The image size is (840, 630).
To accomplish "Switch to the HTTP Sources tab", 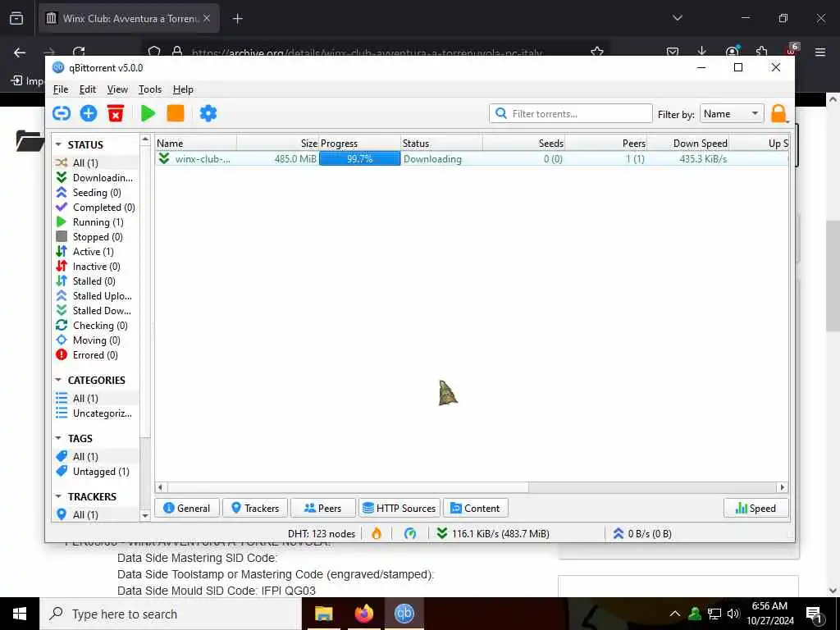I will pyautogui.click(x=399, y=508).
